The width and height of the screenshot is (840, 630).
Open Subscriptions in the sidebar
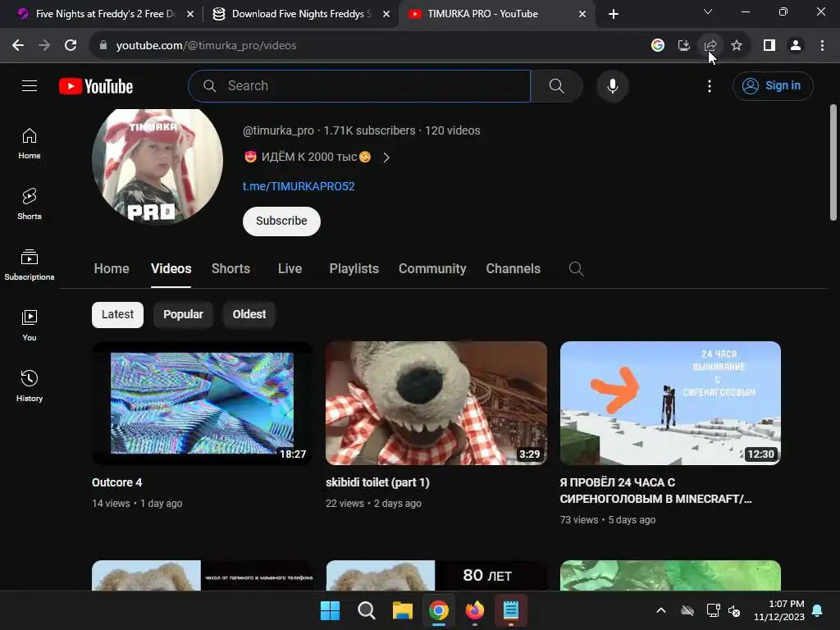[30, 265]
